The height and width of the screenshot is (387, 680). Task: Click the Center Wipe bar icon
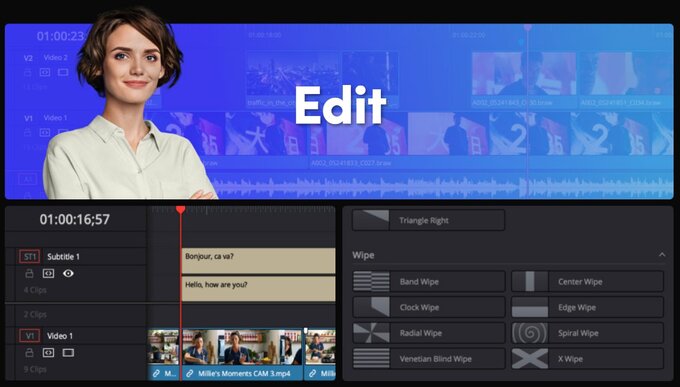tap(530, 282)
